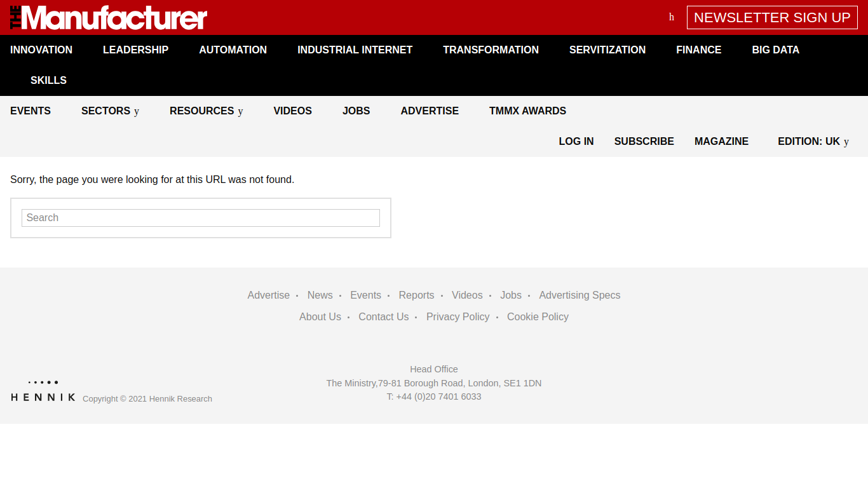Open the footer Reports link
Viewport: 868px width, 488px height.
point(416,295)
